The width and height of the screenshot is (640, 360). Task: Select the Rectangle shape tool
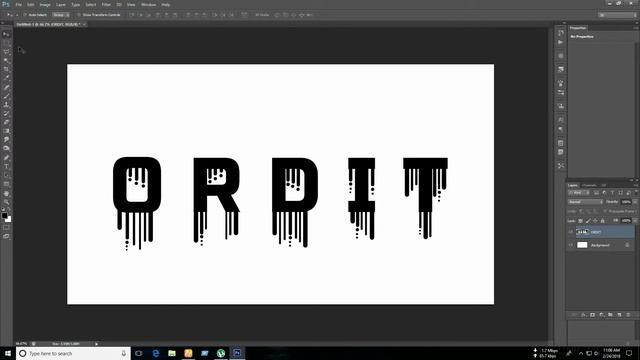click(6, 184)
